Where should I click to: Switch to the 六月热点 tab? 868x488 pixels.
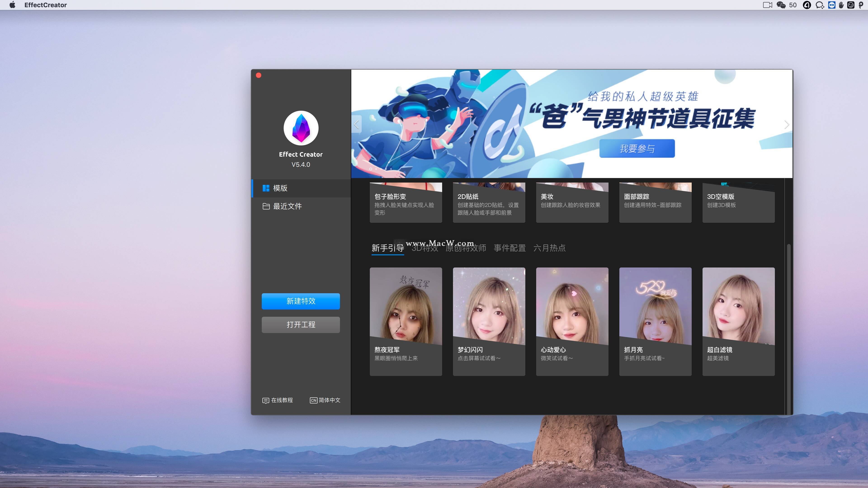point(549,248)
